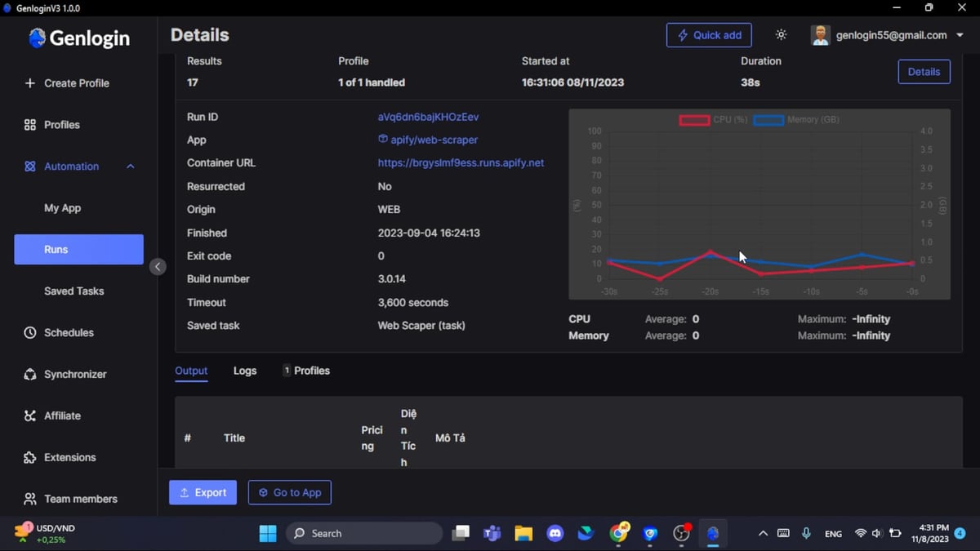Click the taskbar Search box
This screenshot has width=980, height=551.
click(x=364, y=534)
